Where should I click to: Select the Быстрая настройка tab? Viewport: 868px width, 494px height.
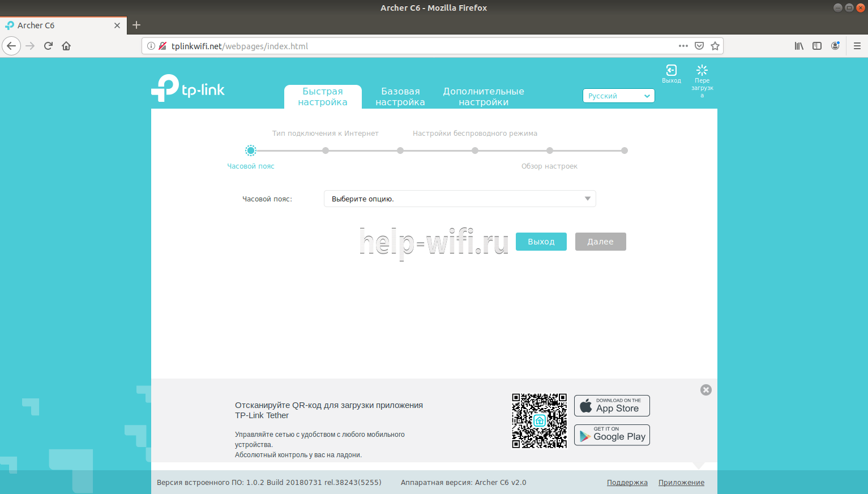click(x=323, y=97)
